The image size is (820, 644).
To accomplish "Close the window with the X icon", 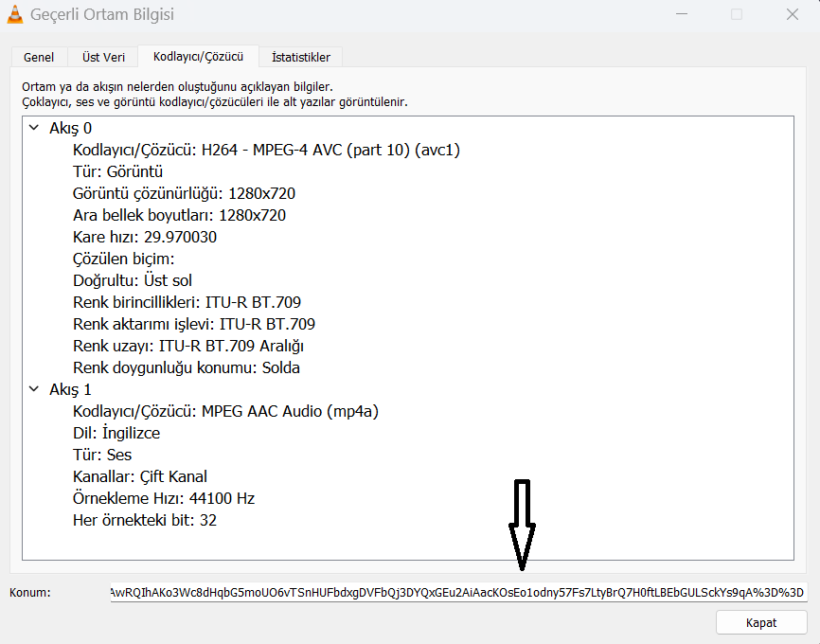I will tap(792, 15).
